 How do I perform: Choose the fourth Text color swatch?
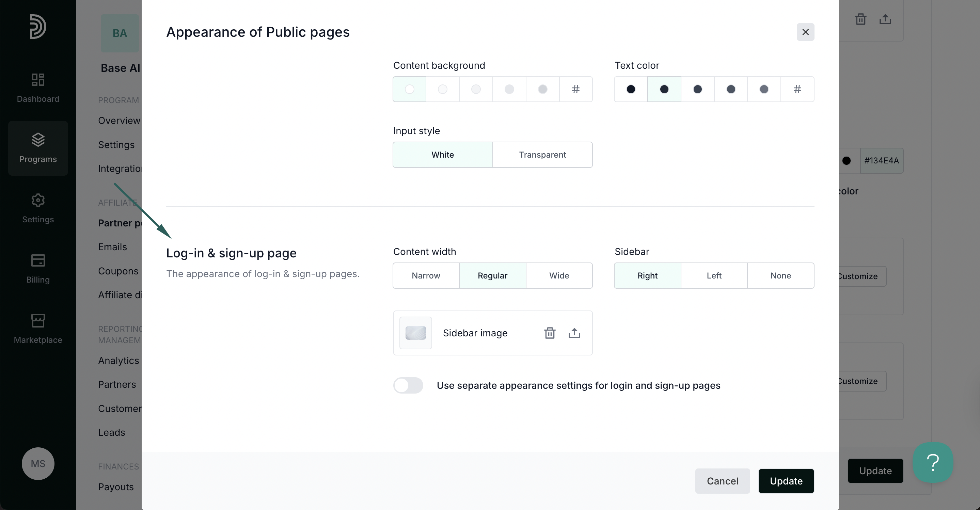tap(731, 90)
